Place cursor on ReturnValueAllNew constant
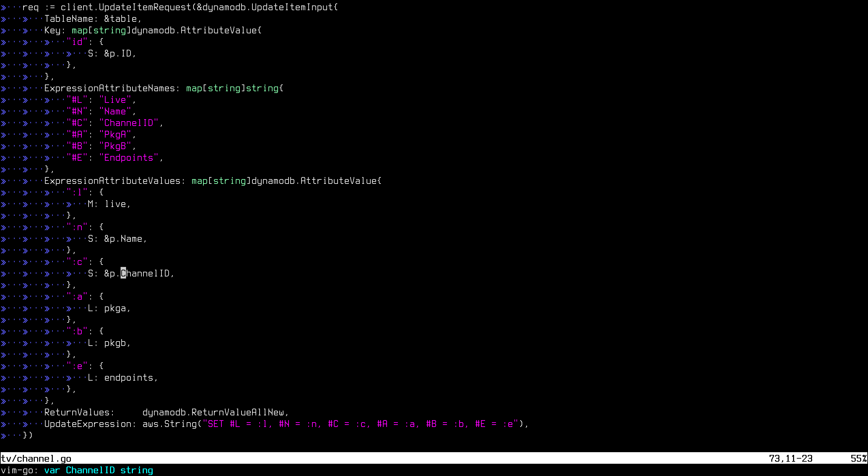Image resolution: width=868 pixels, height=476 pixels. point(237,412)
